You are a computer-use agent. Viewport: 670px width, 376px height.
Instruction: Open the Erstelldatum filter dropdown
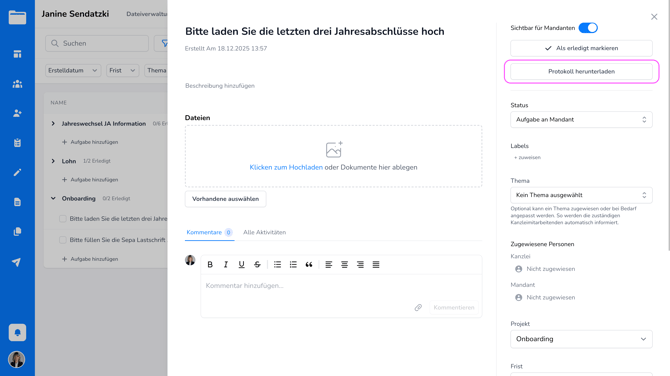click(73, 70)
